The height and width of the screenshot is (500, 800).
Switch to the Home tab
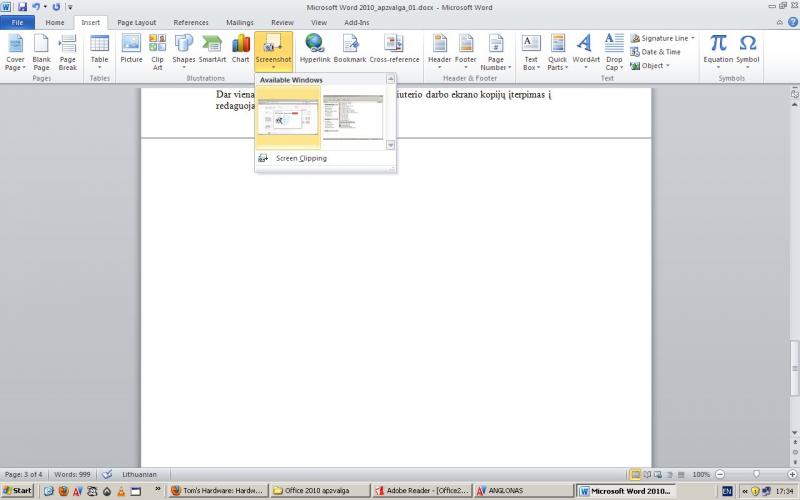tap(55, 22)
